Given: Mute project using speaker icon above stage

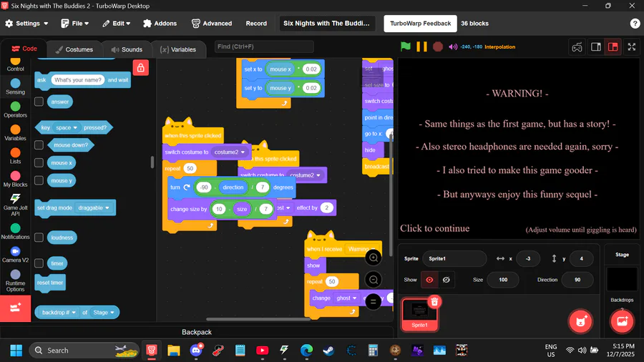Looking at the screenshot, I should click(x=453, y=47).
